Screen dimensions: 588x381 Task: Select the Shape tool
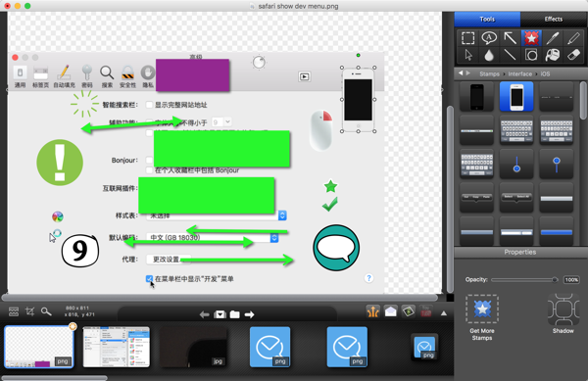pyautogui.click(x=531, y=55)
